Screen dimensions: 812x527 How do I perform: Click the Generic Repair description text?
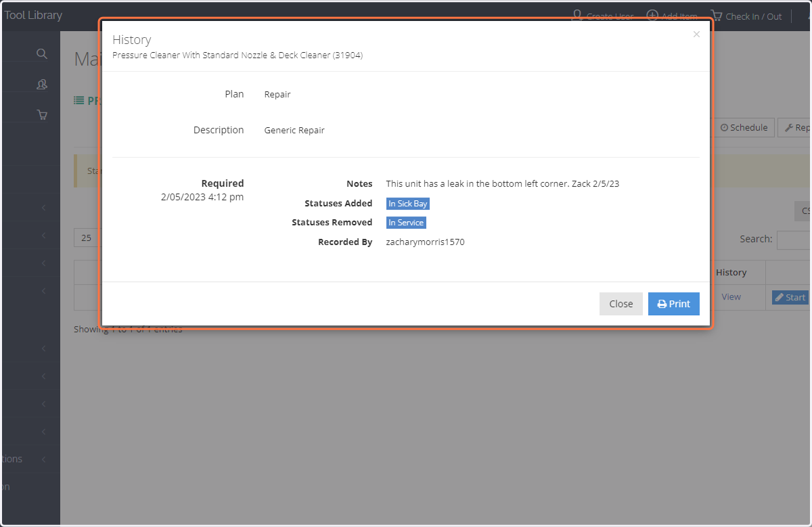(294, 130)
